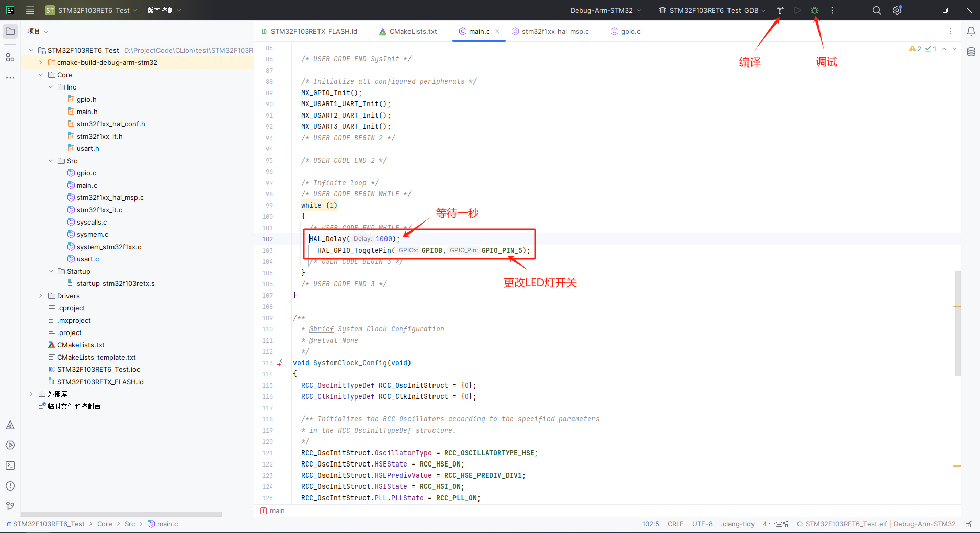
Task: Jump to previous highlighted problem arrow
Action: pos(944,49)
